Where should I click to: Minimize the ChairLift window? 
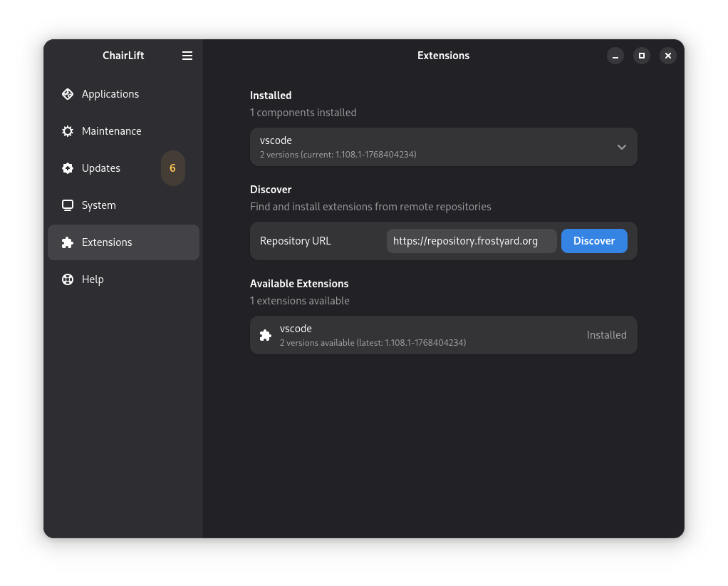coord(615,56)
